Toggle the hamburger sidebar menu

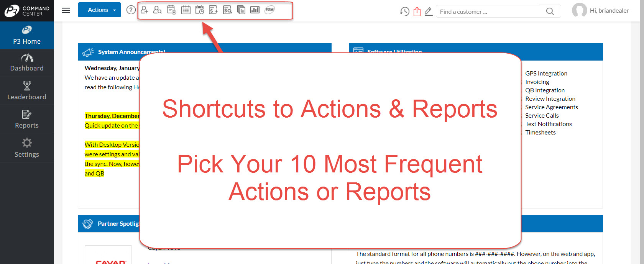(66, 10)
